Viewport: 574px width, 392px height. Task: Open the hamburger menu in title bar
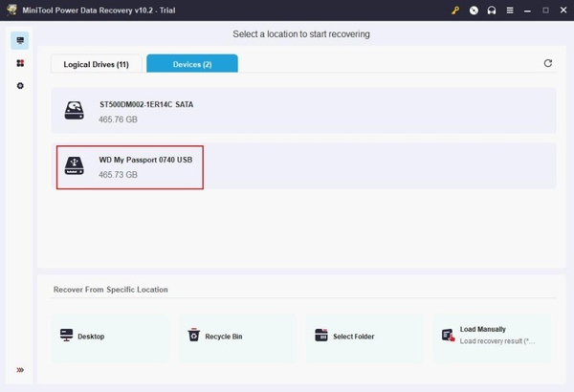tap(510, 11)
